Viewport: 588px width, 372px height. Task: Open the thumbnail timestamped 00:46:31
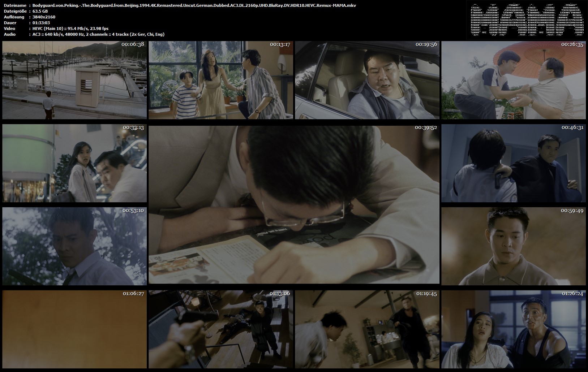tap(514, 163)
